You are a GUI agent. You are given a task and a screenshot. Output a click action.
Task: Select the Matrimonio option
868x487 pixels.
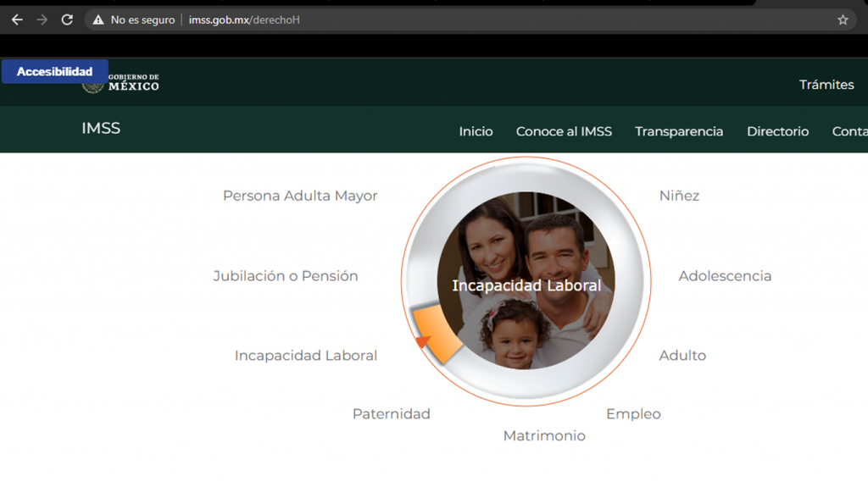coord(544,436)
